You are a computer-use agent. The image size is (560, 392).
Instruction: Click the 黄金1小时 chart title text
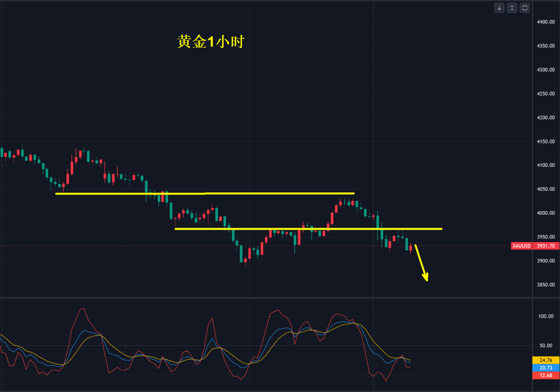point(211,43)
